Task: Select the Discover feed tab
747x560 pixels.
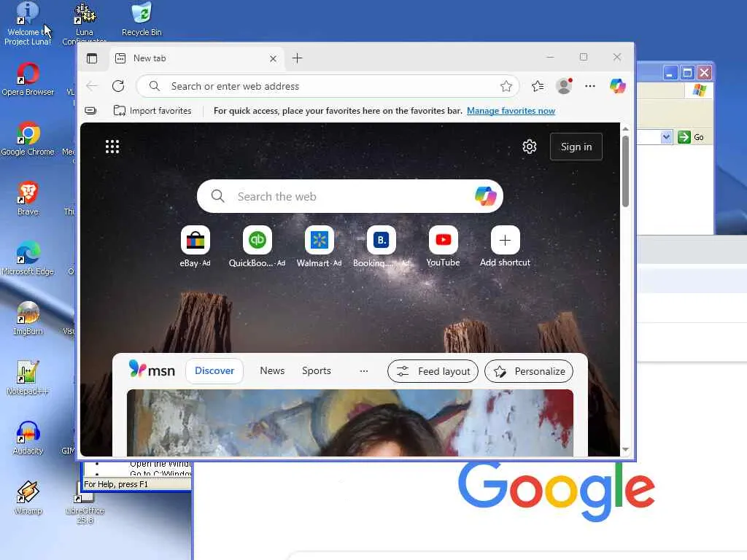Action: 214,371
